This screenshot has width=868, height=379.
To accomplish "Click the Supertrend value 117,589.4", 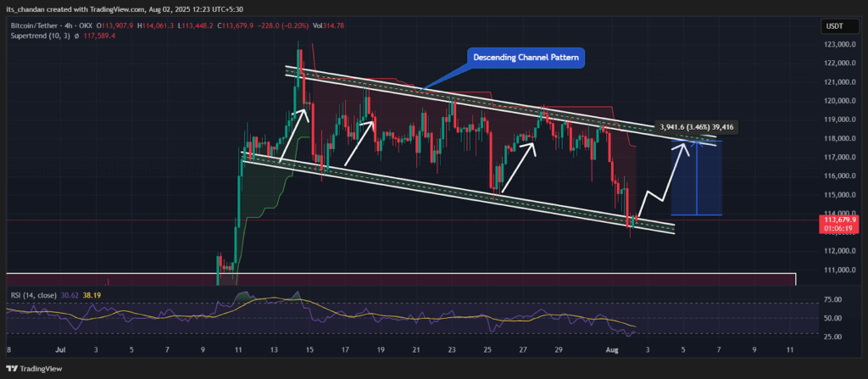I will [100, 36].
